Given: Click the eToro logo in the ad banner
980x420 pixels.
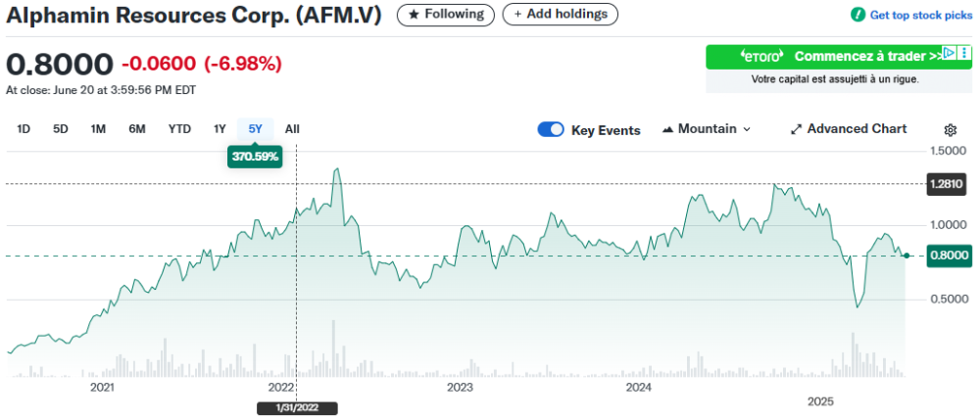Looking at the screenshot, I should point(760,56).
